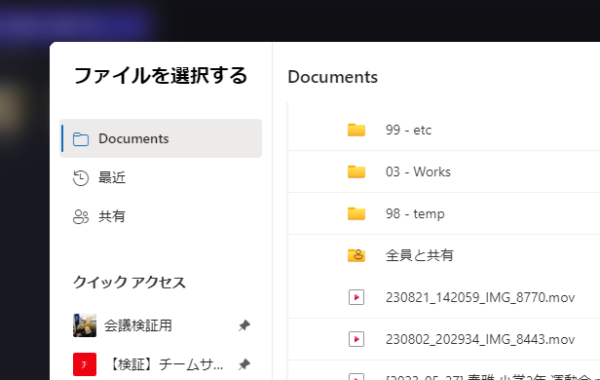Click the video icon for 230802_202934_IMG_8443.mov
Screen dimensions: 600x380
(x=356, y=339)
